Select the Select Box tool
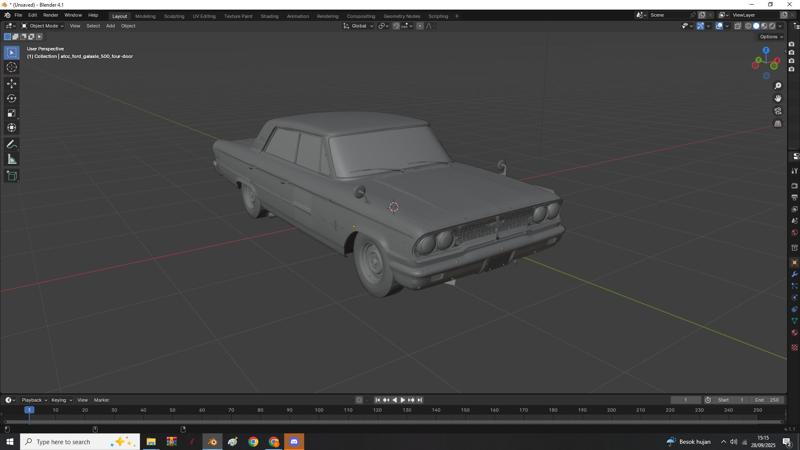800x450 pixels. [x=11, y=53]
